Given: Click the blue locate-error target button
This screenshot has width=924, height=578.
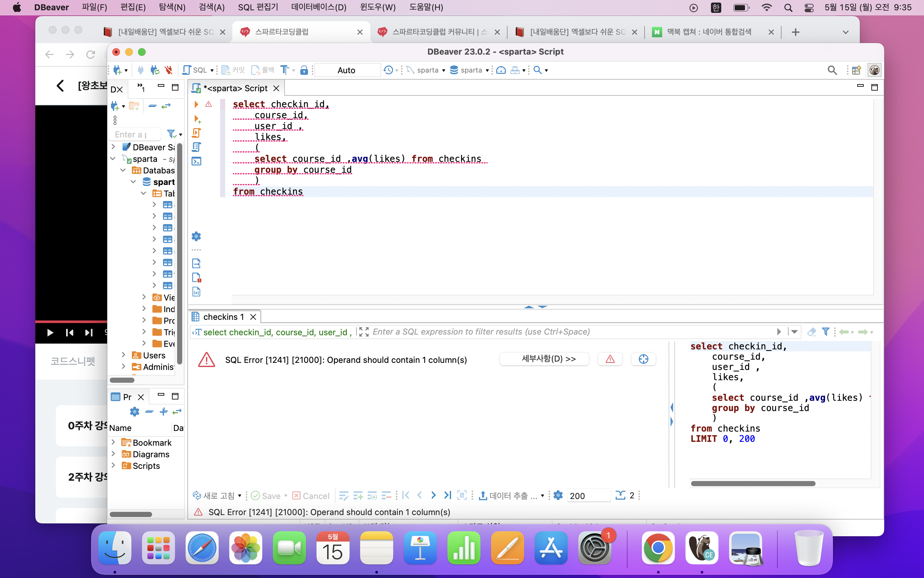Looking at the screenshot, I should 643,359.
